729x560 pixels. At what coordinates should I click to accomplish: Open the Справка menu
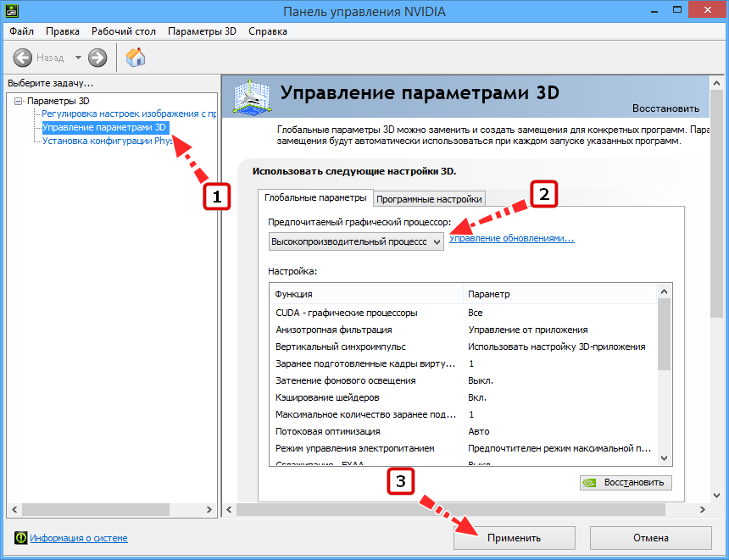[267, 31]
